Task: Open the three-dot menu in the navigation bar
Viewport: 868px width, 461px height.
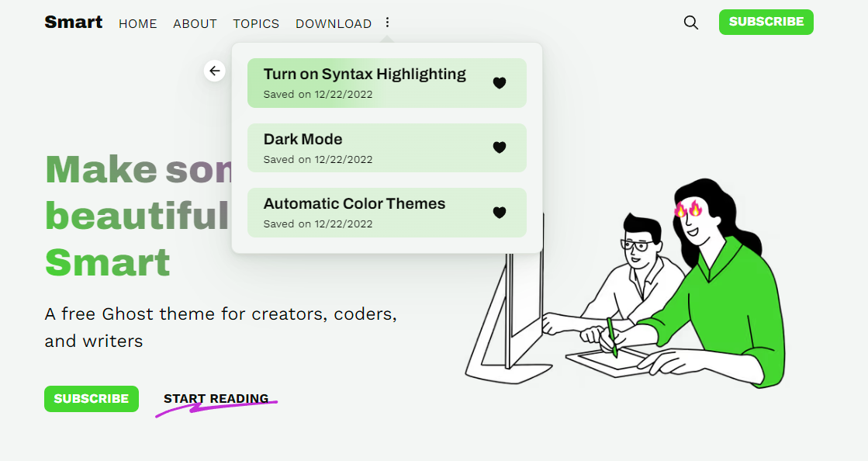Action: (x=387, y=23)
